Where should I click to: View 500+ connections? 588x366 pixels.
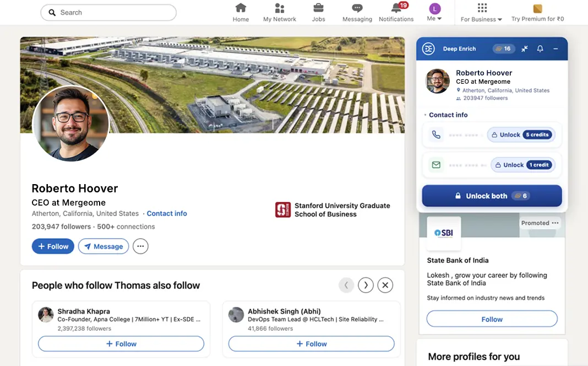coord(126,227)
